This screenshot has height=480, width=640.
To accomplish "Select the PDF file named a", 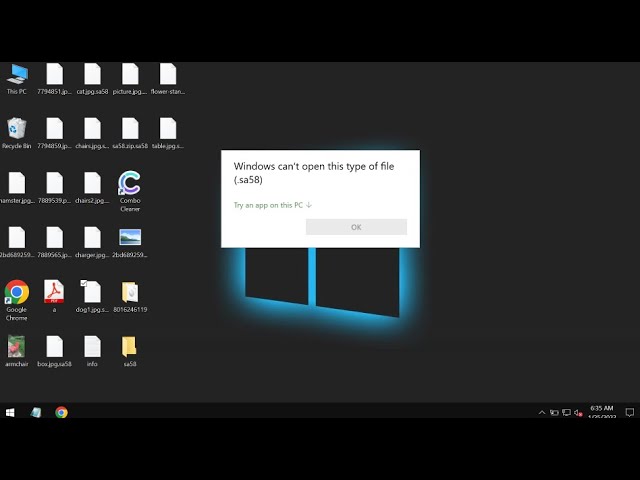I will [54, 292].
